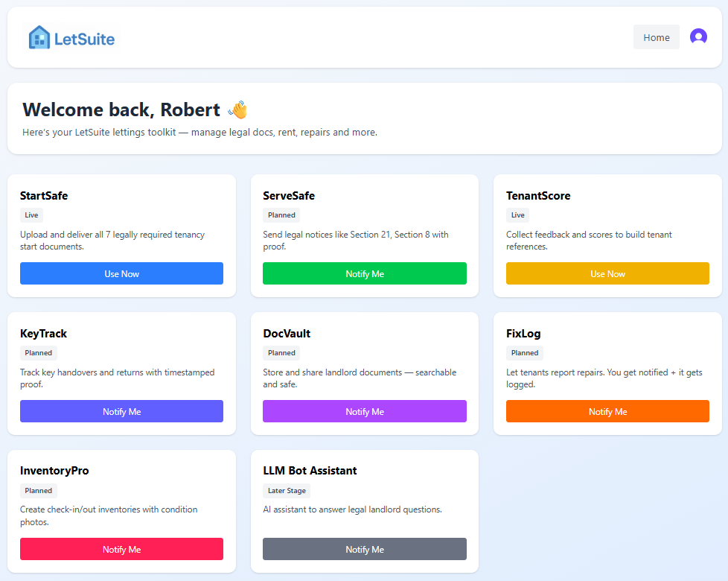
Task: Click the Planned badge under FixLog
Action: [525, 353]
